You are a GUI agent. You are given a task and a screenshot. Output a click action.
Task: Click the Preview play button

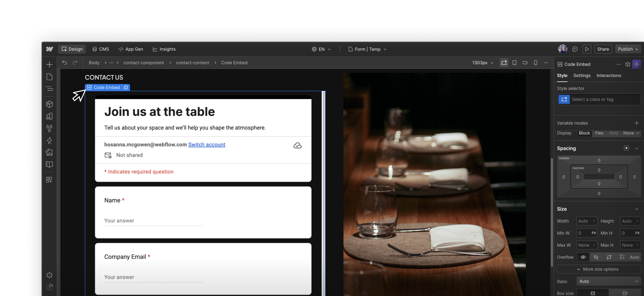pos(587,49)
